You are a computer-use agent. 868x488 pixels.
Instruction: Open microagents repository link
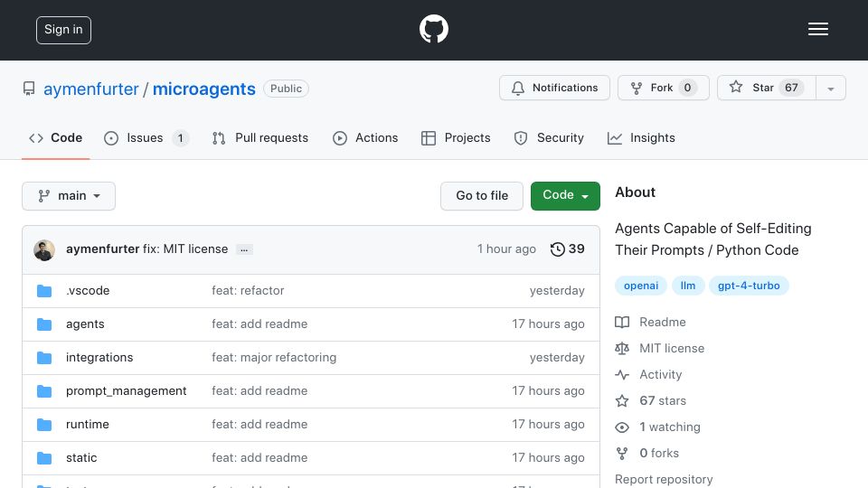click(x=203, y=89)
